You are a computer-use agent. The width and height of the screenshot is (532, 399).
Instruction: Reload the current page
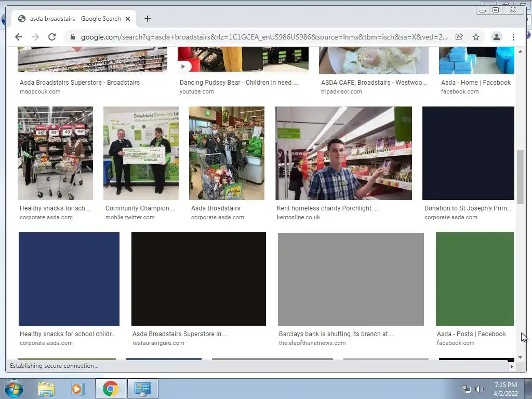[x=52, y=37]
